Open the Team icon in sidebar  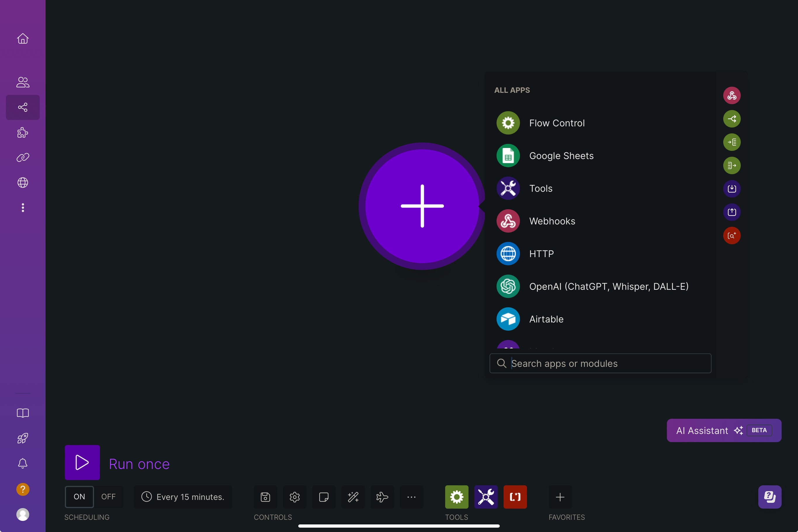pyautogui.click(x=23, y=82)
